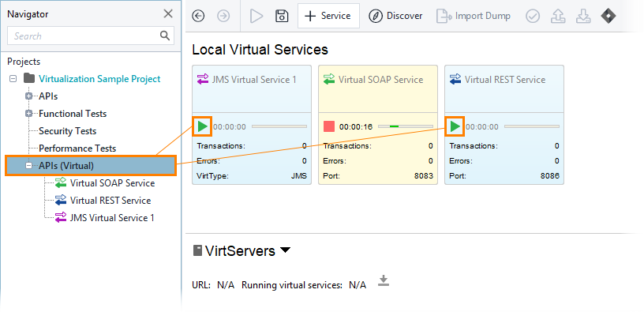Click the back navigation arrow
The height and width of the screenshot is (312, 644).
tap(198, 16)
